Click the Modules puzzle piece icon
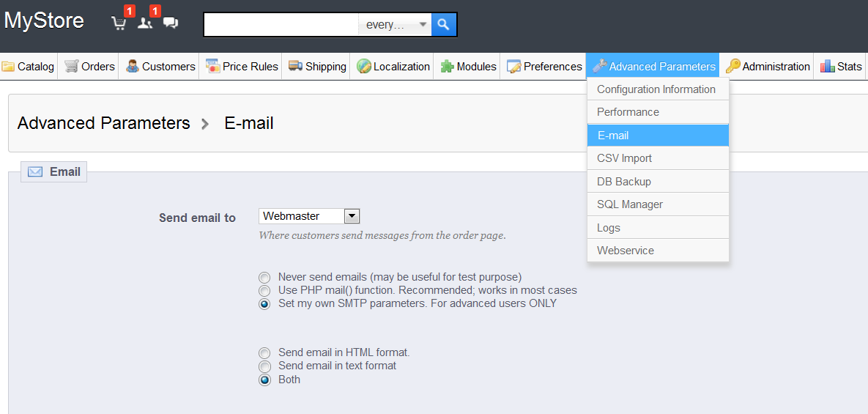This screenshot has width=868, height=414. pyautogui.click(x=447, y=67)
